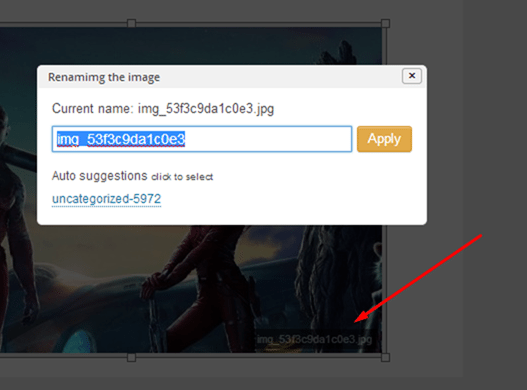
Task: Click the bottom-right image resize handle
Action: tap(386, 357)
